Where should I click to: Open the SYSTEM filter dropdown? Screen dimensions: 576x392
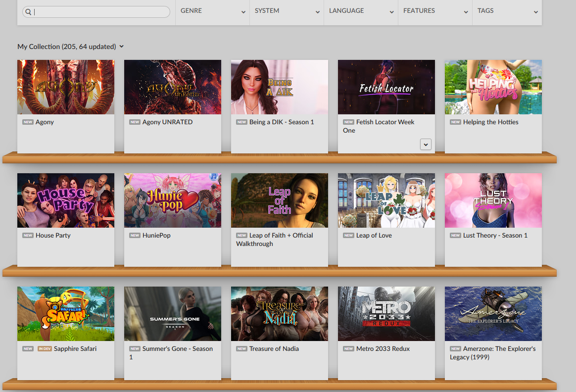pos(287,11)
